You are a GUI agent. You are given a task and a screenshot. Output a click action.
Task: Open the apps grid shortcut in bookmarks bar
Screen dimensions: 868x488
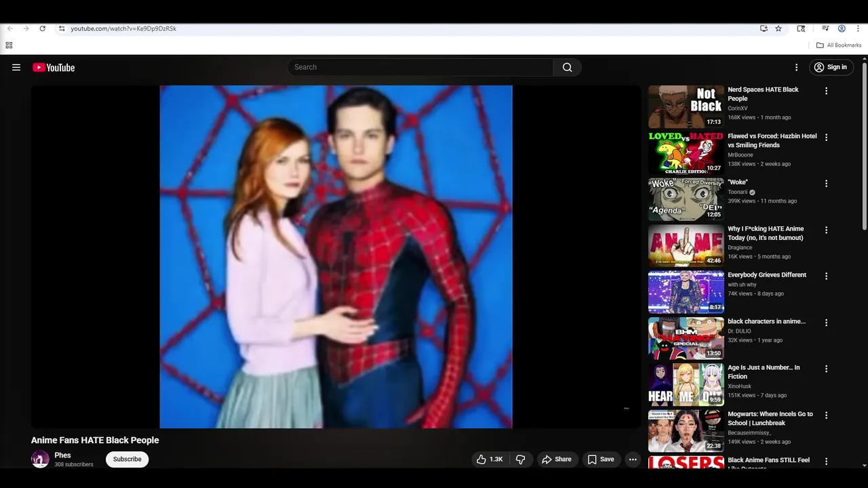[x=9, y=45]
